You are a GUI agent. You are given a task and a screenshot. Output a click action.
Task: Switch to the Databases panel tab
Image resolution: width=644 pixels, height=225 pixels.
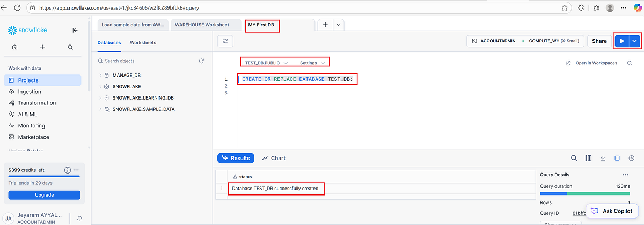(x=109, y=42)
